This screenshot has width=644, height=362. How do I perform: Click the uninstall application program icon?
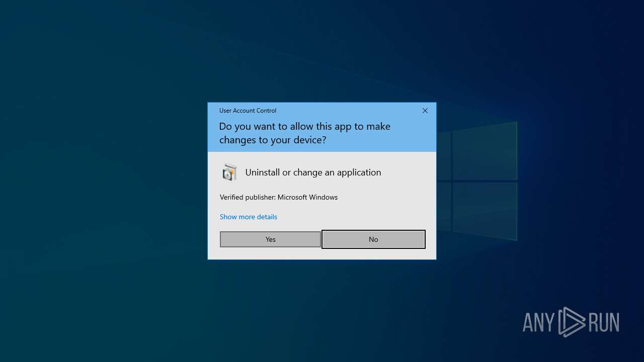tap(229, 172)
